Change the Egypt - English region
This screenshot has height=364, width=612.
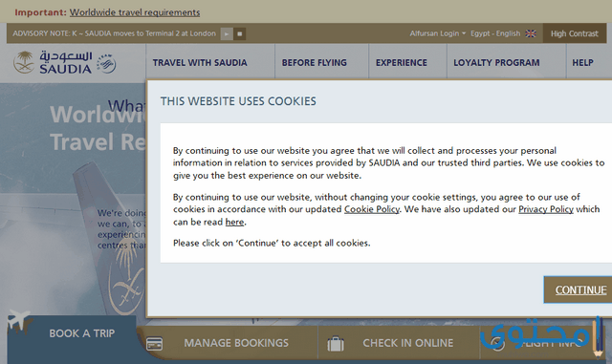point(495,33)
